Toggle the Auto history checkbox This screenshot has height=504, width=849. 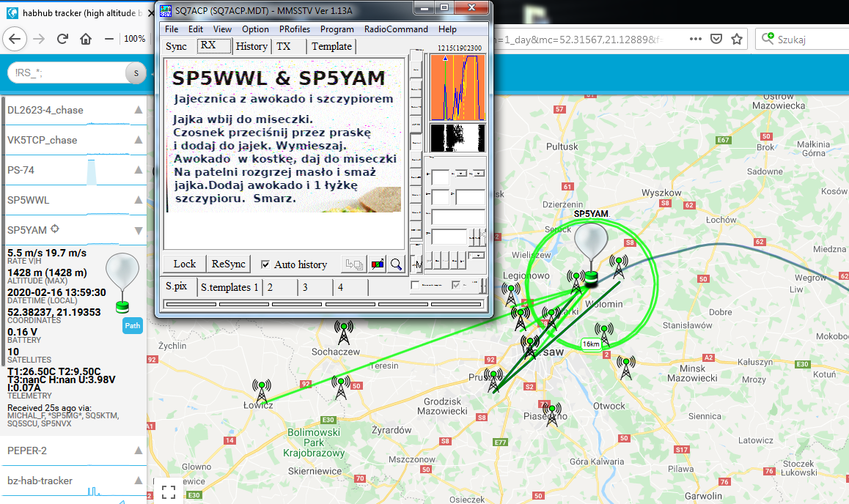265,264
